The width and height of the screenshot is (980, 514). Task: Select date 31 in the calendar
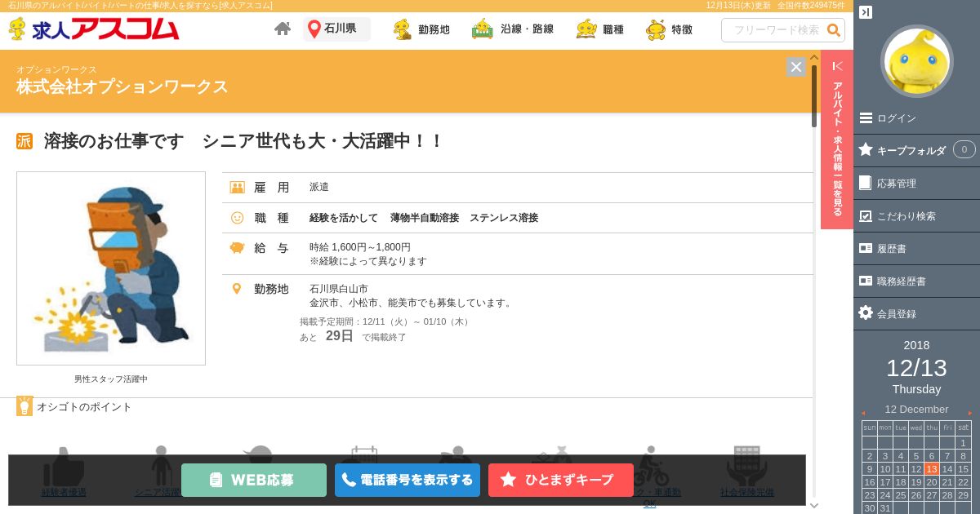tap(885, 508)
